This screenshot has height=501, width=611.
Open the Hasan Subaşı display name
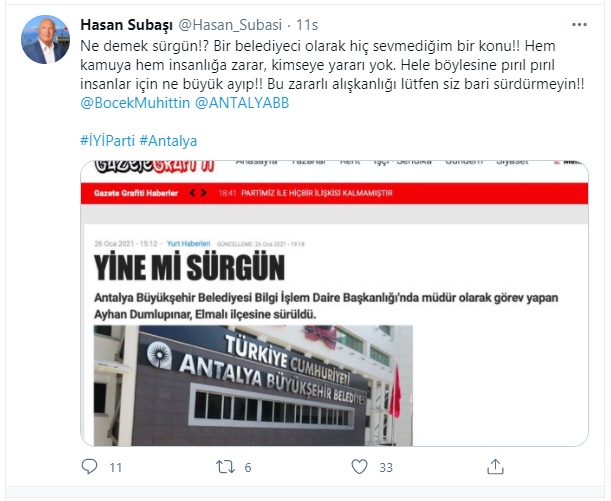point(127,25)
